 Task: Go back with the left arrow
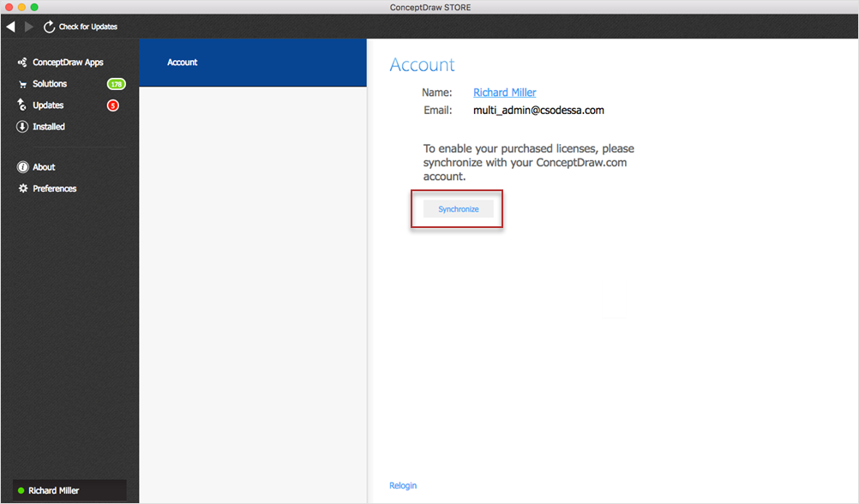[11, 27]
